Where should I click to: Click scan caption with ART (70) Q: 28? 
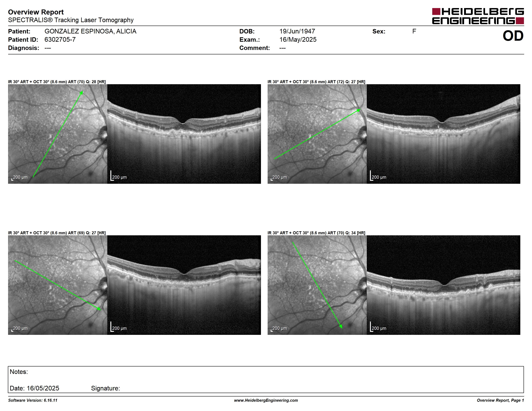tap(57, 82)
